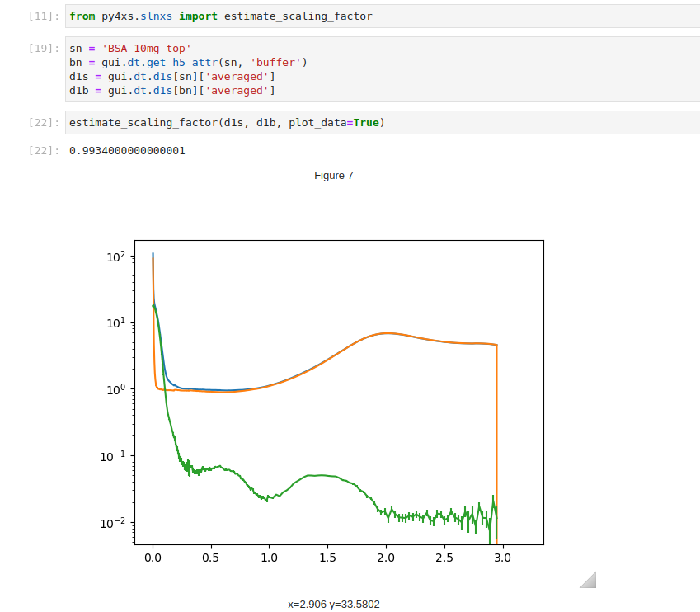
Task: Click the y-axis tick label 10⁰
Action: [116, 389]
